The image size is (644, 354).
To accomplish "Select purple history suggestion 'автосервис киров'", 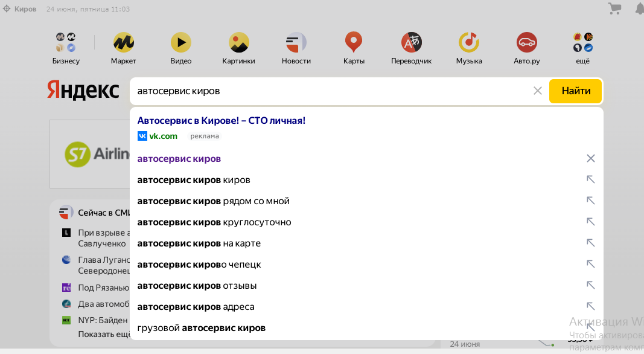I will [179, 159].
